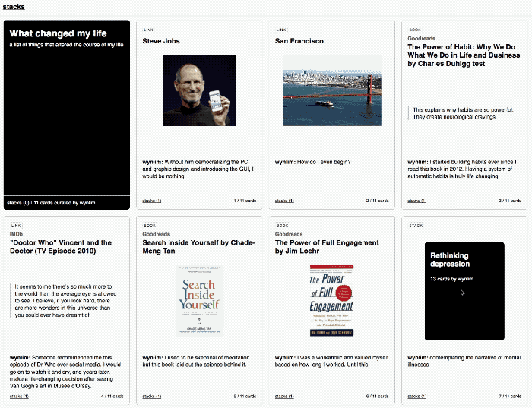The width and height of the screenshot is (532, 408).
Task: Click the Steve Jobs card title
Action: click(x=161, y=41)
